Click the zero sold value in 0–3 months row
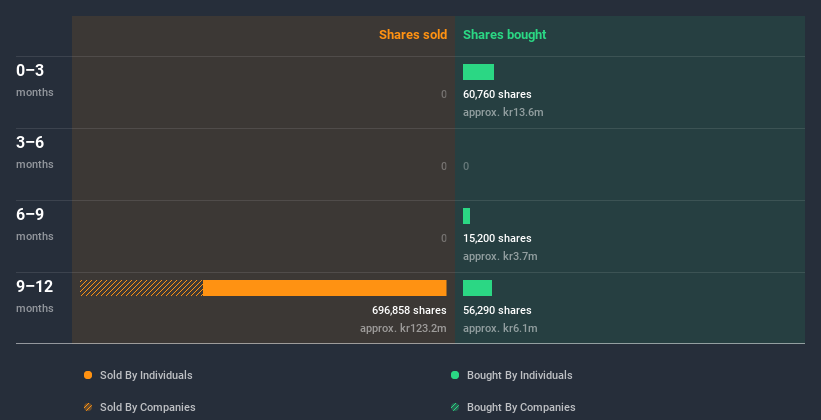Viewport: 821px width, 420px height. click(x=444, y=94)
